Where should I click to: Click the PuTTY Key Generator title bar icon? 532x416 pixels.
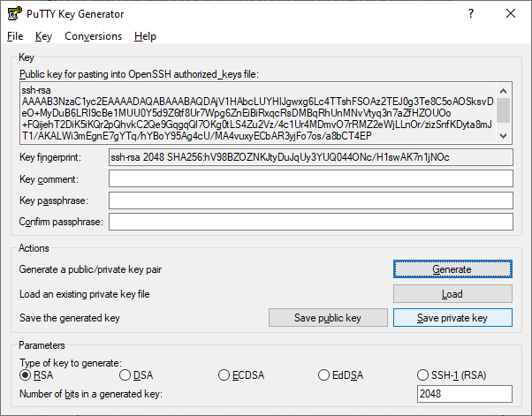coord(14,14)
